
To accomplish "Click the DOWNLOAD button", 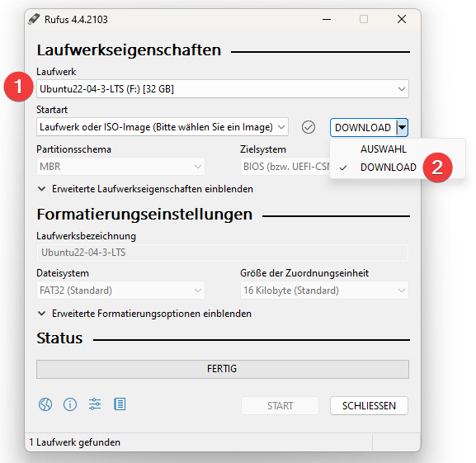I will point(363,128).
